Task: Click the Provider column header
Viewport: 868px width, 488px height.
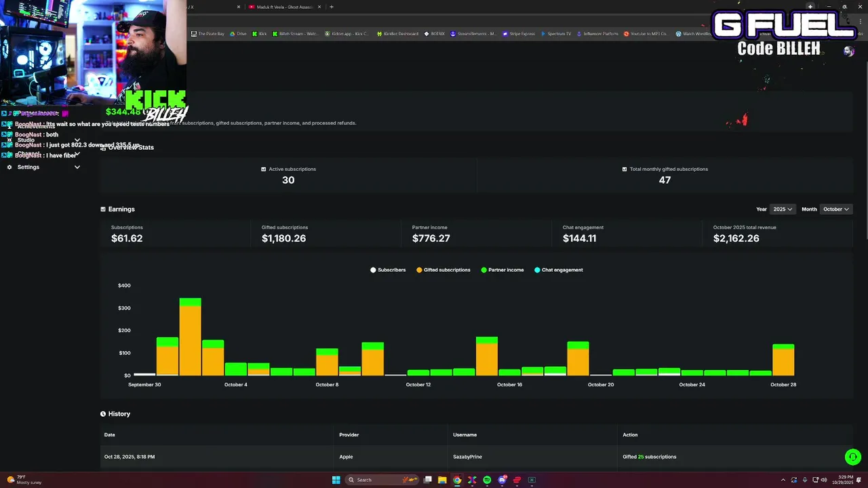Action: [x=349, y=434]
